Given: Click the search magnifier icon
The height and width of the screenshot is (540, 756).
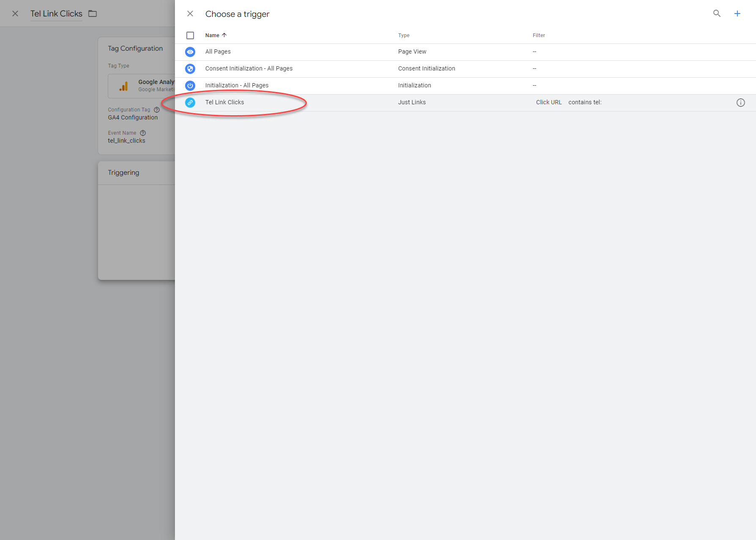Looking at the screenshot, I should [717, 14].
